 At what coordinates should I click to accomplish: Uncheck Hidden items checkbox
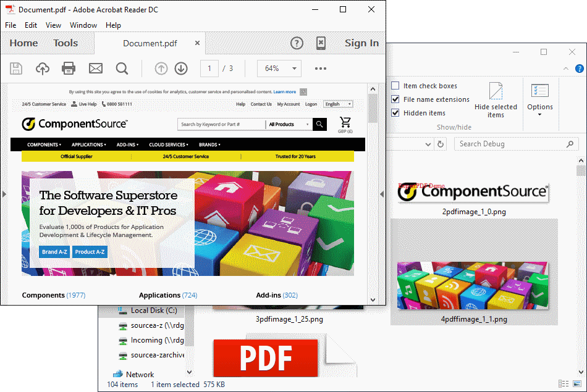point(395,112)
